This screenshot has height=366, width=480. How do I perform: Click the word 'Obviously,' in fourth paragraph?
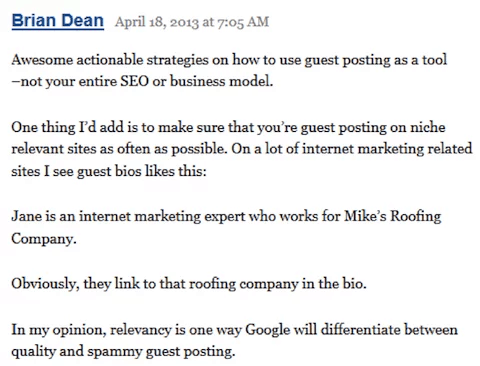(45, 284)
